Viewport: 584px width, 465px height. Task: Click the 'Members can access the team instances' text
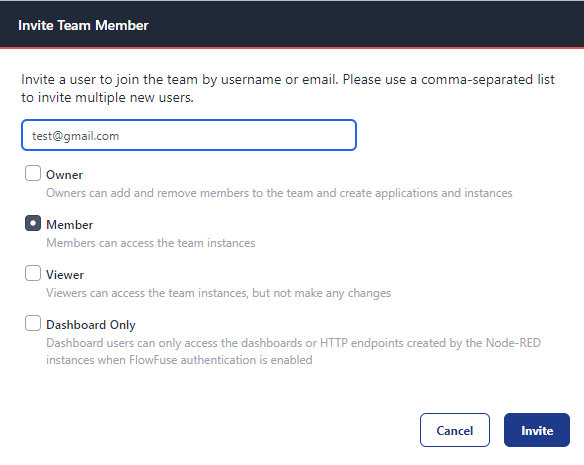[x=150, y=243]
